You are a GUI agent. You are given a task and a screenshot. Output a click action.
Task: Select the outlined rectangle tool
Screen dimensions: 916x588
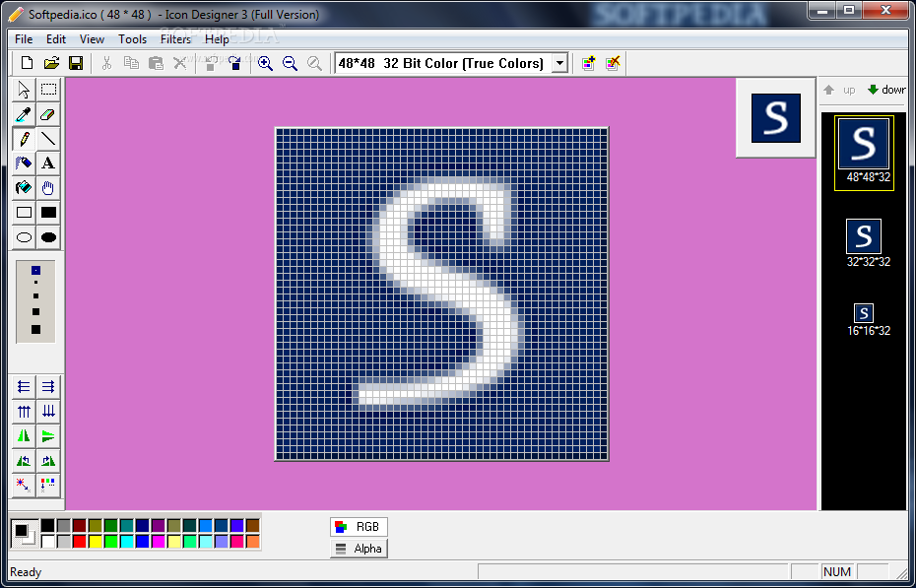pyautogui.click(x=24, y=213)
